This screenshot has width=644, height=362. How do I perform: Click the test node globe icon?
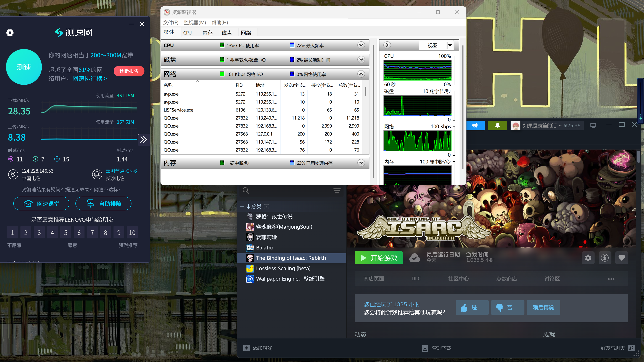pos(97,174)
